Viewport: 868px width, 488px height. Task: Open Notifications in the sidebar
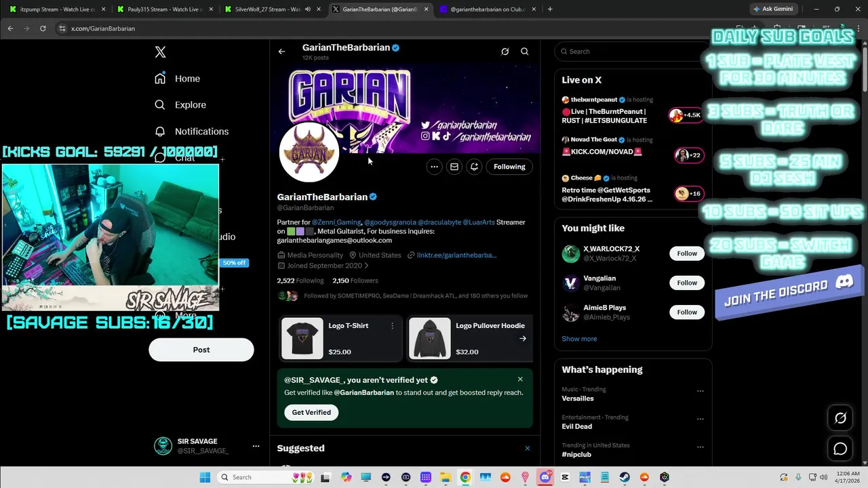(192, 131)
